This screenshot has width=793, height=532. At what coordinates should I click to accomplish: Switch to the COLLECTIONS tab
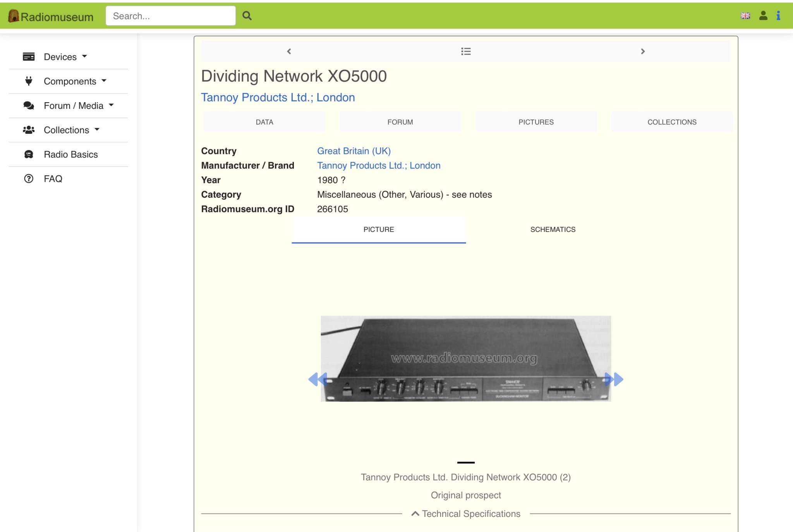pos(672,122)
